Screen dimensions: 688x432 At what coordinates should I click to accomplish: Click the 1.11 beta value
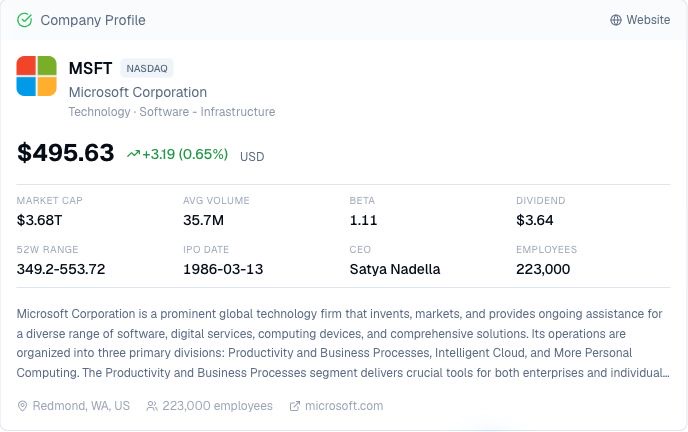(x=363, y=220)
